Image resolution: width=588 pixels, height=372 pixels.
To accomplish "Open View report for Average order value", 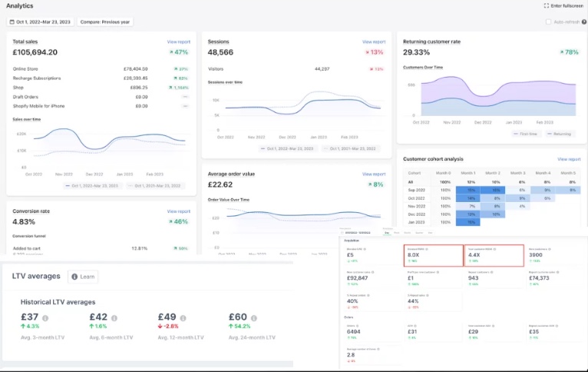I will (373, 174).
